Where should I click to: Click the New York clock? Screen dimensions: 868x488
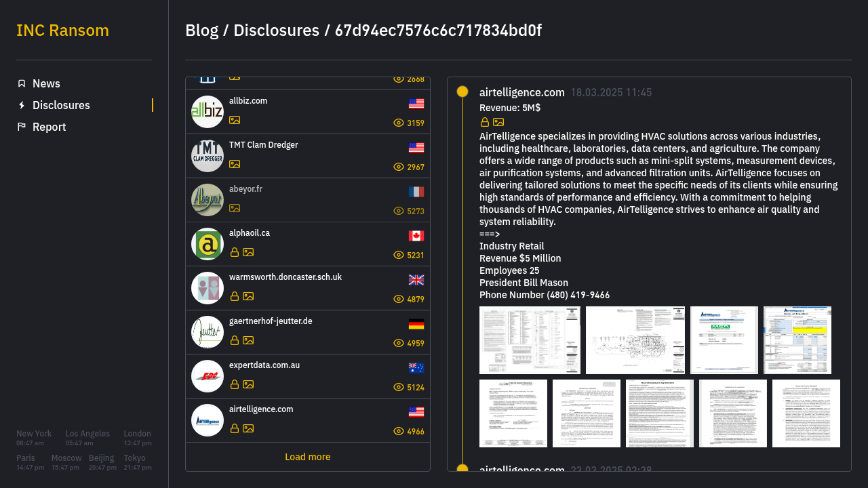pyautogui.click(x=34, y=438)
